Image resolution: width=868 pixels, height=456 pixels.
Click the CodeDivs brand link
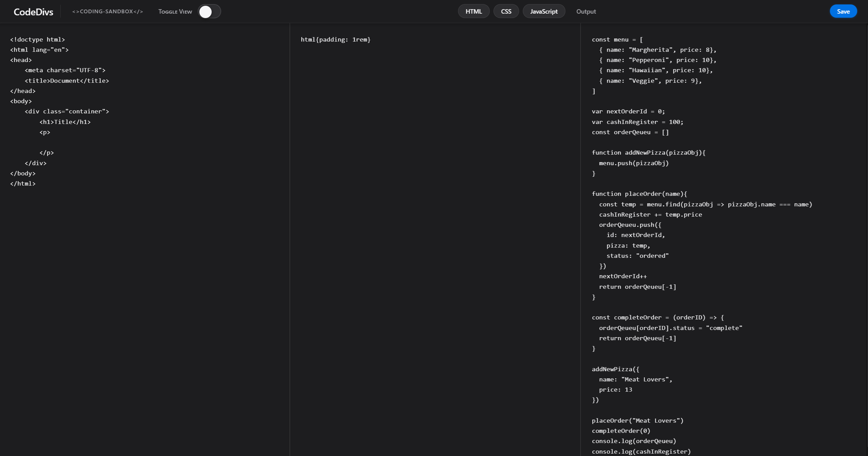click(33, 11)
